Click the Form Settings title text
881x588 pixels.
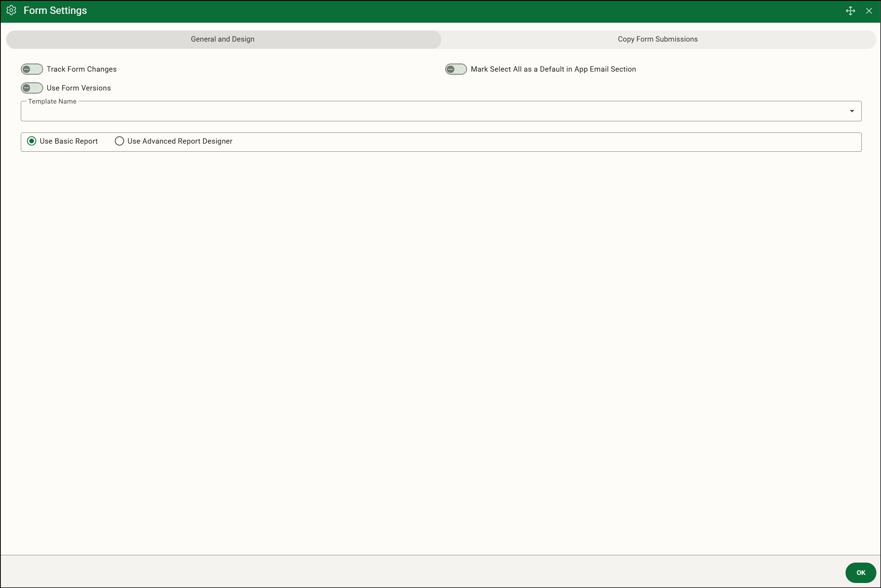coord(55,10)
